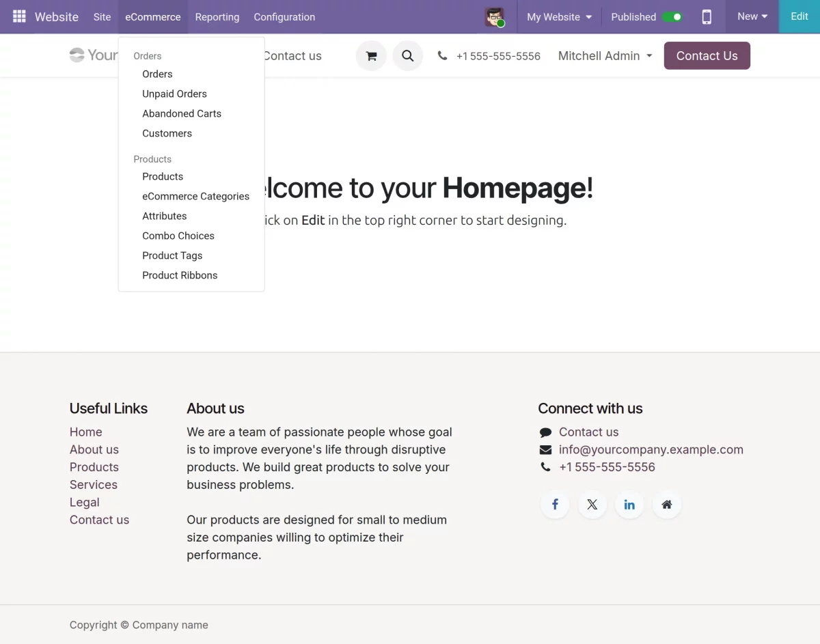Screen dimensions: 820x644
Task: Click the site logo in the header
Action: [x=94, y=55]
